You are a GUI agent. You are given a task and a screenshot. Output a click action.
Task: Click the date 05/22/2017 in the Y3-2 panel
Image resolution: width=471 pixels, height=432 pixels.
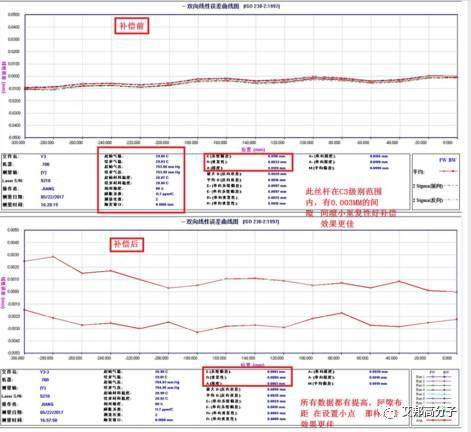coord(52,412)
